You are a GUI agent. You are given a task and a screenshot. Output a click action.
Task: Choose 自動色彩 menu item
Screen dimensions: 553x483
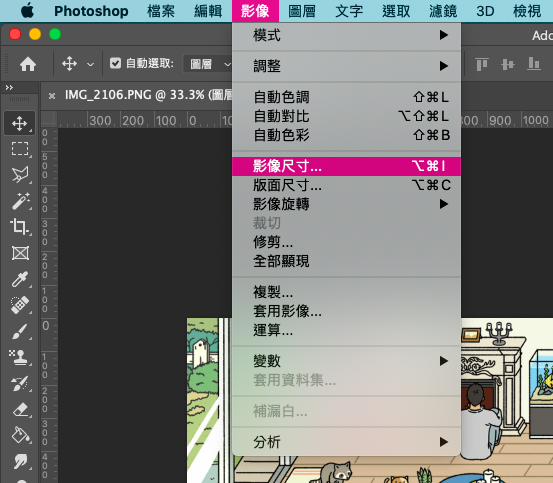[x=346, y=135]
